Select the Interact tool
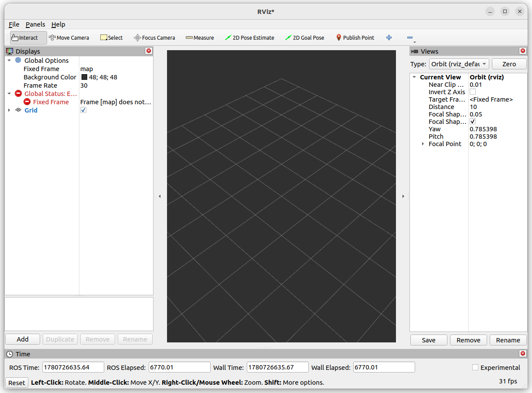The image size is (532, 393). point(28,38)
